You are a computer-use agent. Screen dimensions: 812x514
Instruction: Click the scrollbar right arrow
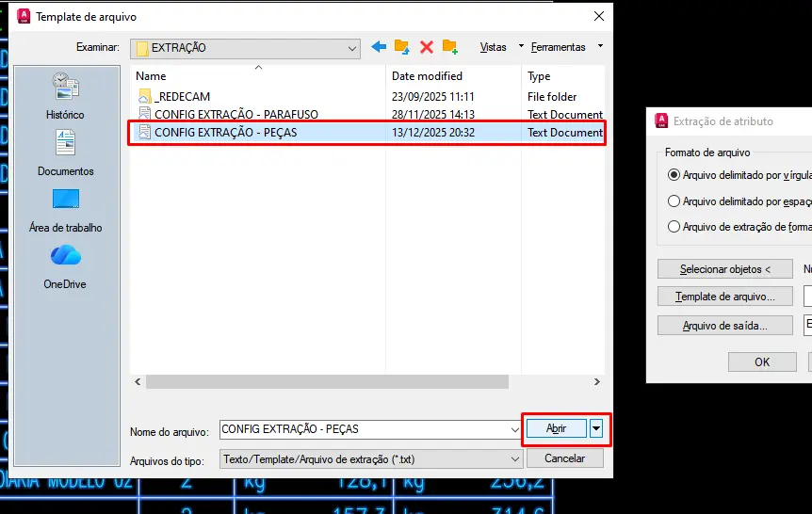click(x=597, y=382)
